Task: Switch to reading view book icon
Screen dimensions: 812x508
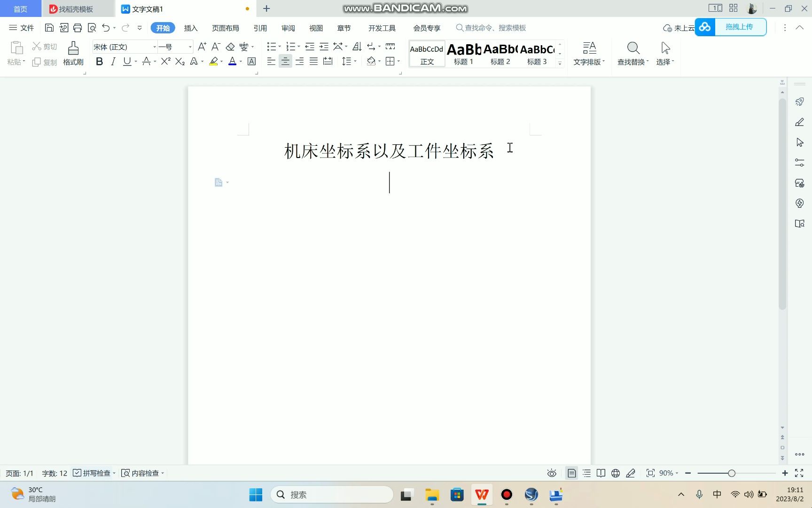Action: tap(601, 473)
